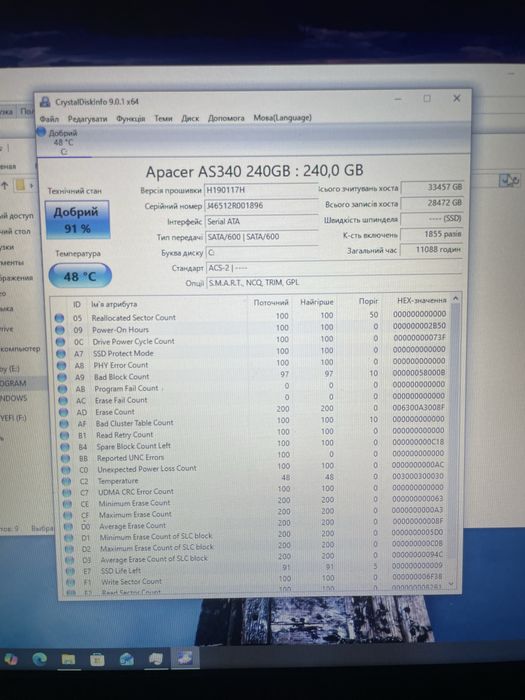Open the Редагувати menu
525x700 pixels.
tap(88, 119)
